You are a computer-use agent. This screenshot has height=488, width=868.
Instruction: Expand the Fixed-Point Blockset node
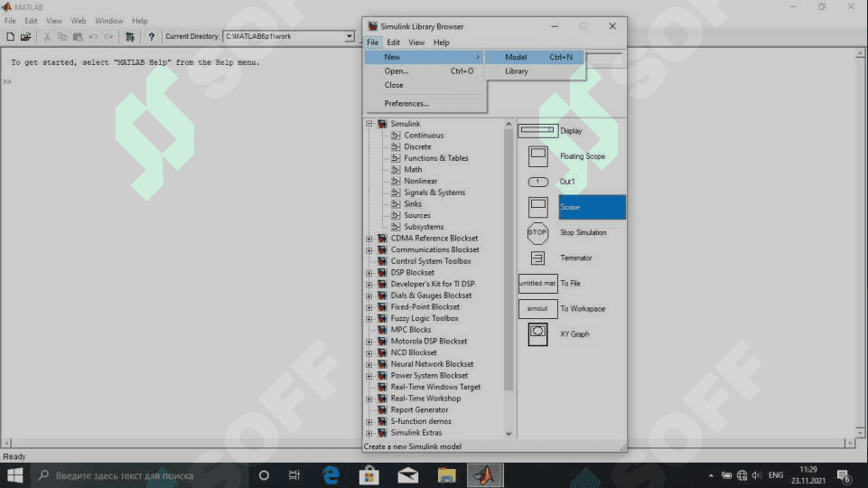pyautogui.click(x=369, y=307)
